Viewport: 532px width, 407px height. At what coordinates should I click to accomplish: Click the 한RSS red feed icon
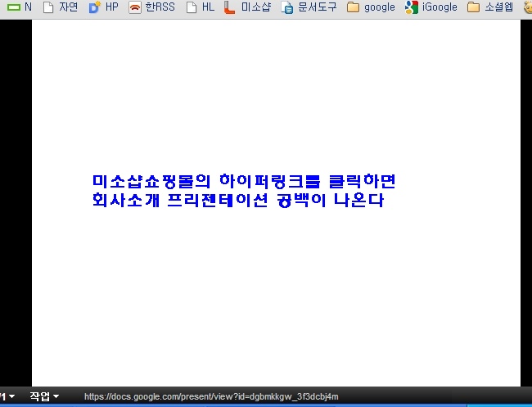pos(135,7)
